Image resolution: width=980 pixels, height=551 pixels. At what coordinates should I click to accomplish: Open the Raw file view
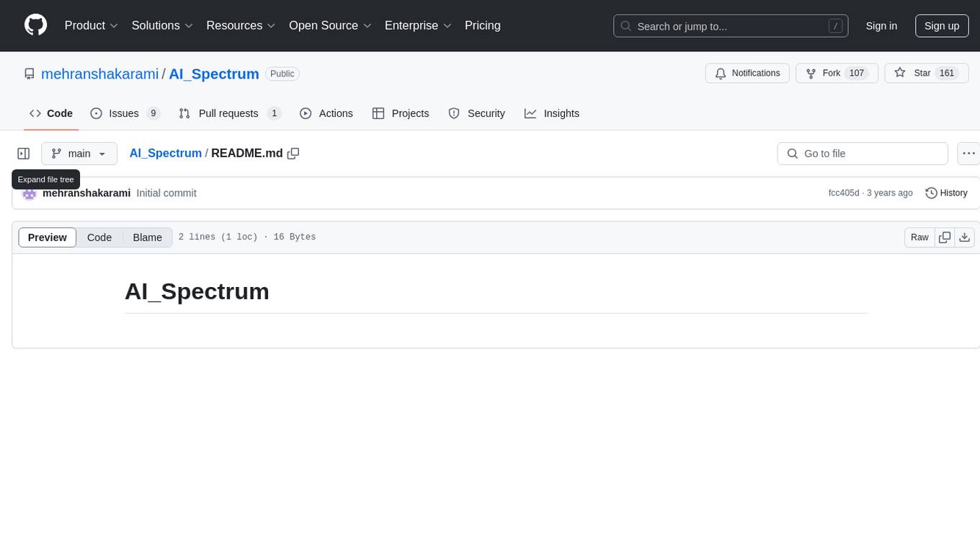click(919, 237)
